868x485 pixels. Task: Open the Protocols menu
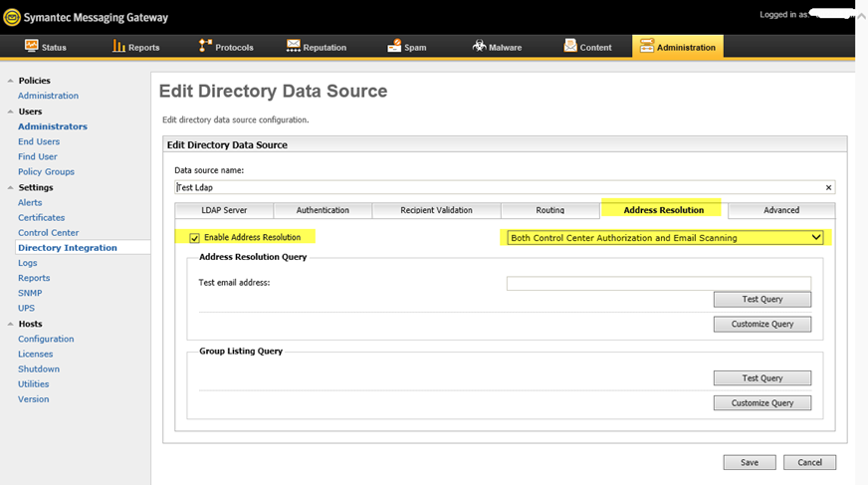[226, 47]
